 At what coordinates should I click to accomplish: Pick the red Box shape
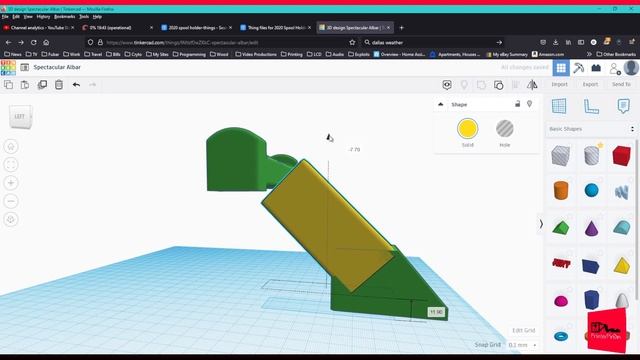[622, 156]
